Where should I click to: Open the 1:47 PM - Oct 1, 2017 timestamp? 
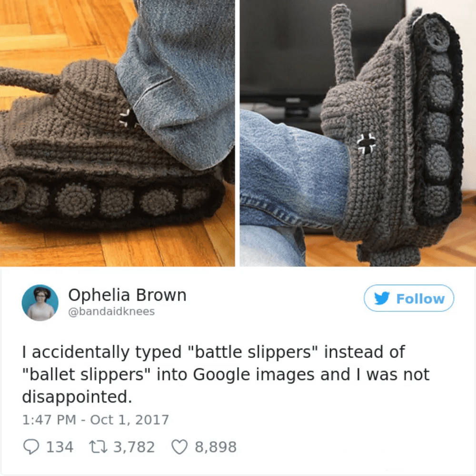coord(95,420)
